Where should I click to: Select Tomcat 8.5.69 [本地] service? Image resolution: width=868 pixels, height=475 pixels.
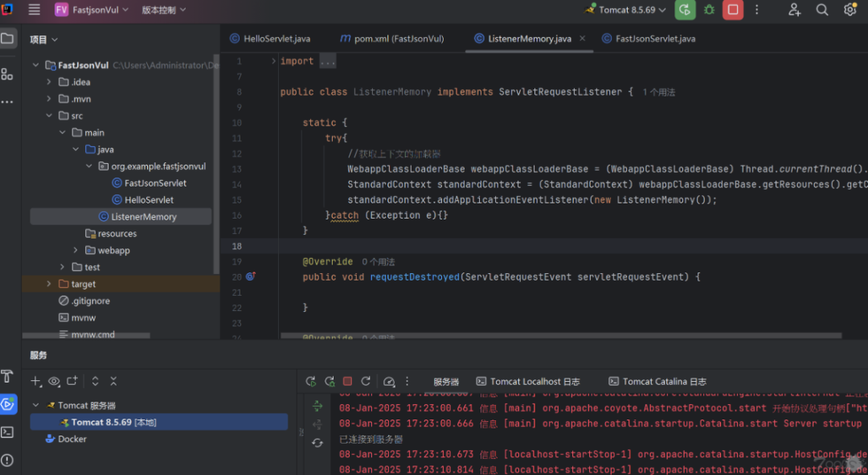[x=159, y=423]
